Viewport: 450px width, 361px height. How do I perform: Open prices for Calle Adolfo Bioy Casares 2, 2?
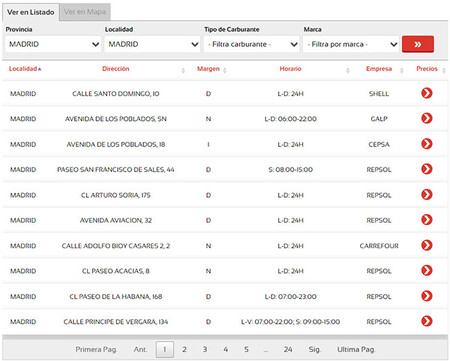(x=427, y=245)
